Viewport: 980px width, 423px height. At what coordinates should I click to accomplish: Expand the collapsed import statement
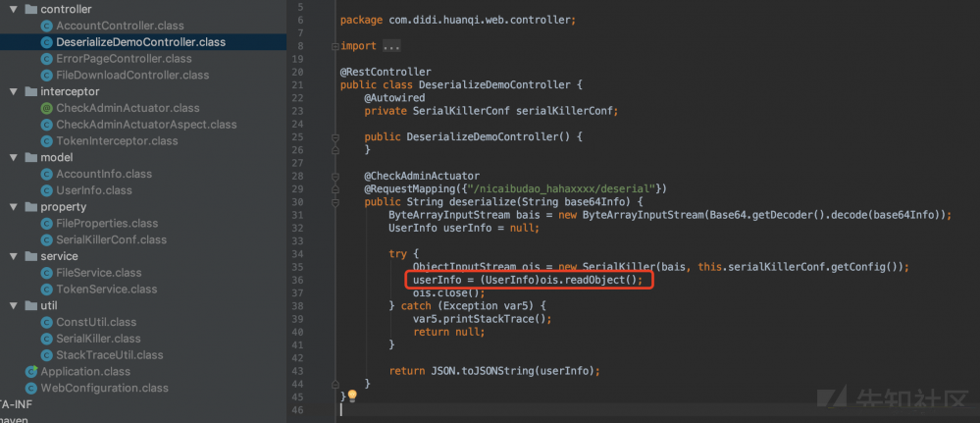pyautogui.click(x=336, y=46)
